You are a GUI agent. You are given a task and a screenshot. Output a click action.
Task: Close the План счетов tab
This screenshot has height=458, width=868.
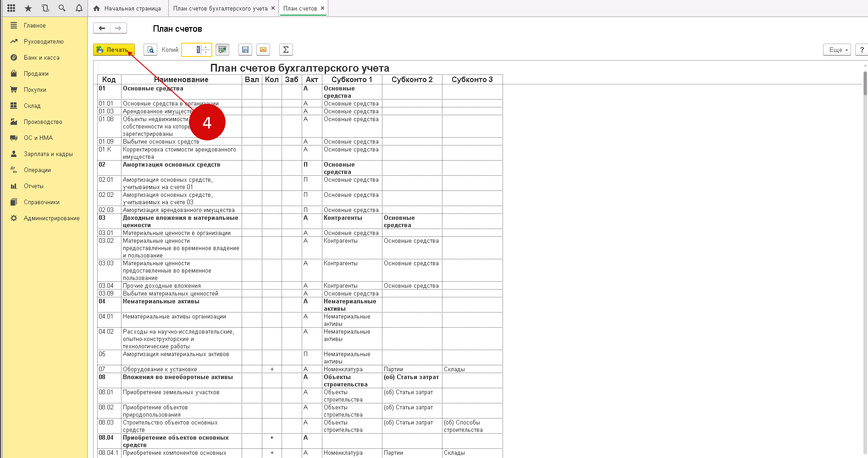click(322, 8)
